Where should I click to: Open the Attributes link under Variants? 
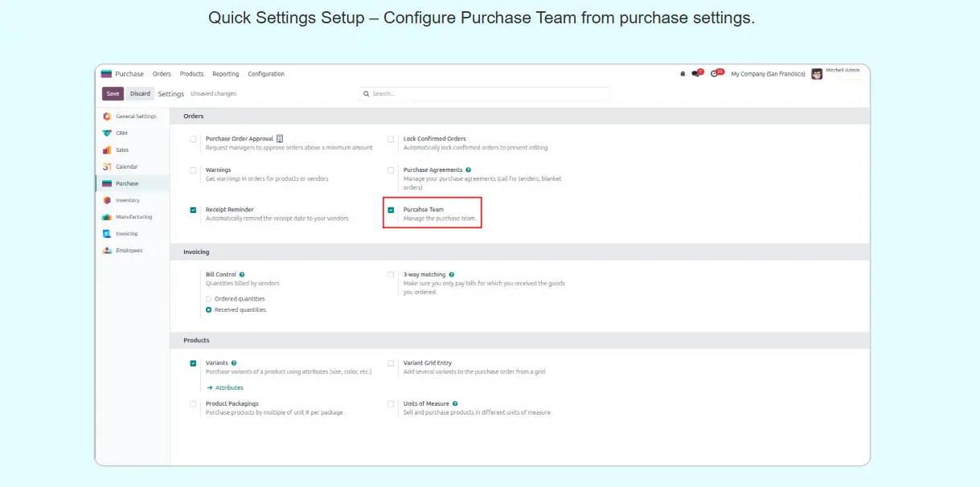228,388
